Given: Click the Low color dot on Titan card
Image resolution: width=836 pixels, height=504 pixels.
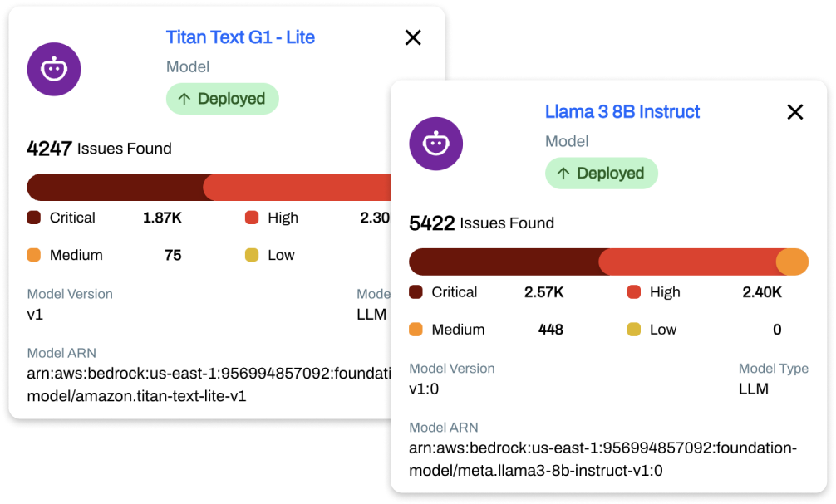Looking at the screenshot, I should pos(252,255).
